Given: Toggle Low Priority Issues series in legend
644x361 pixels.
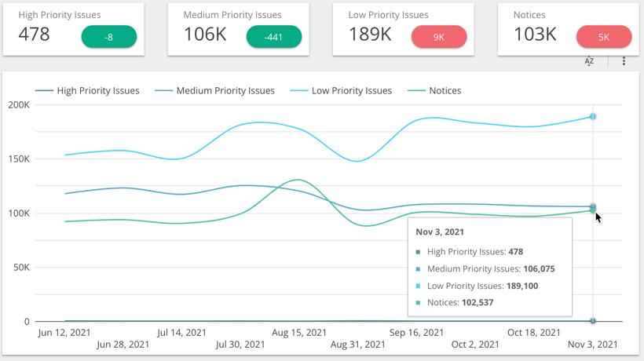Looking at the screenshot, I should tap(341, 91).
